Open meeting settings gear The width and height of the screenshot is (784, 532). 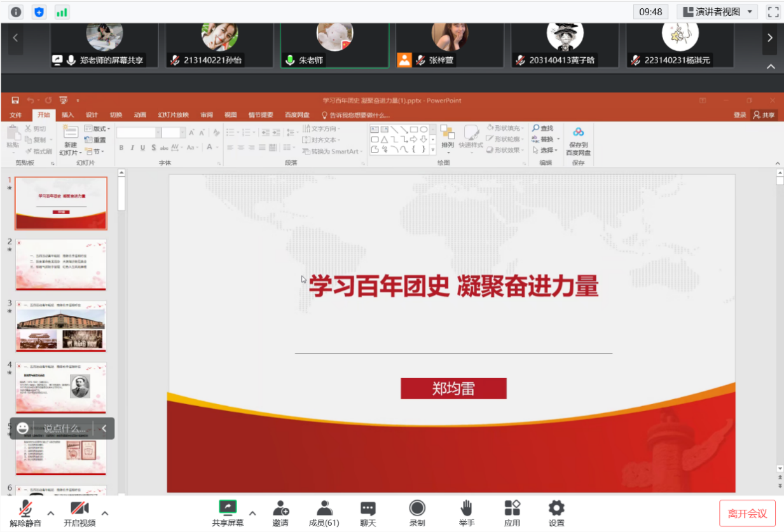(556, 512)
